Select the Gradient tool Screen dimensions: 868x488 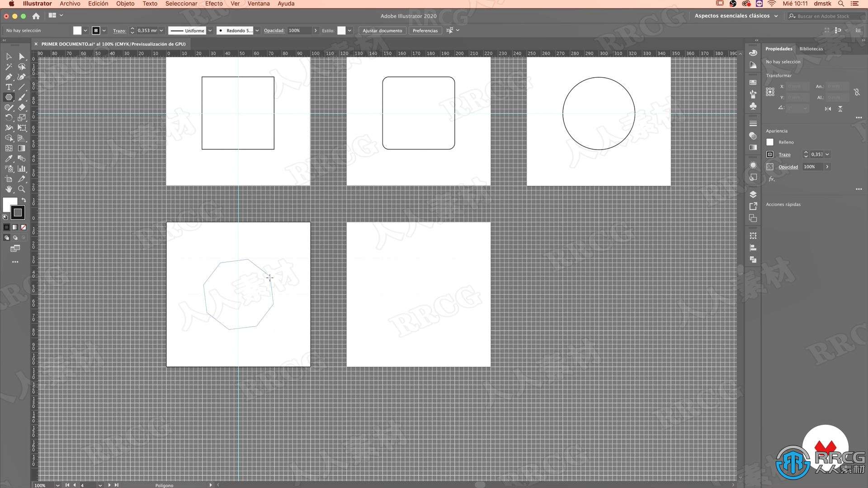point(22,148)
